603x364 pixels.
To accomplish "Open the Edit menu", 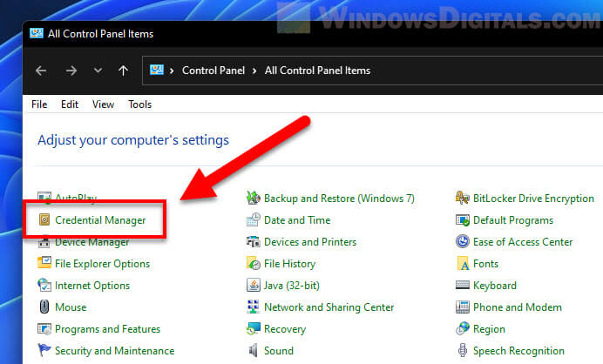I will [x=70, y=104].
